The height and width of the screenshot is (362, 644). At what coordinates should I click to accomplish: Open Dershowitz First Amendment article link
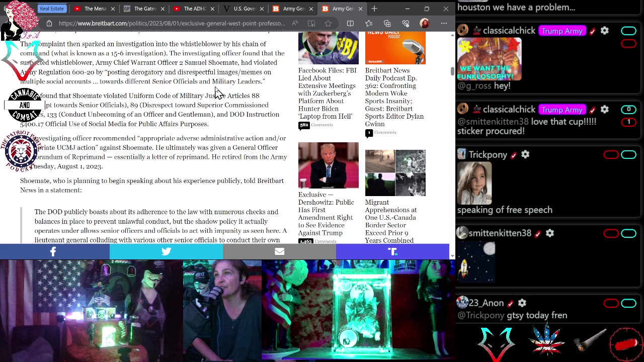point(326,214)
